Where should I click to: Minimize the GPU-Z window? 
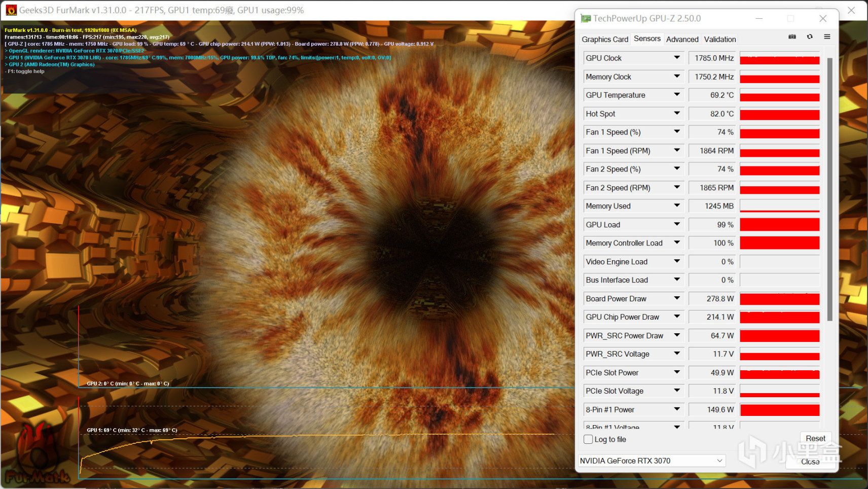pyautogui.click(x=759, y=18)
